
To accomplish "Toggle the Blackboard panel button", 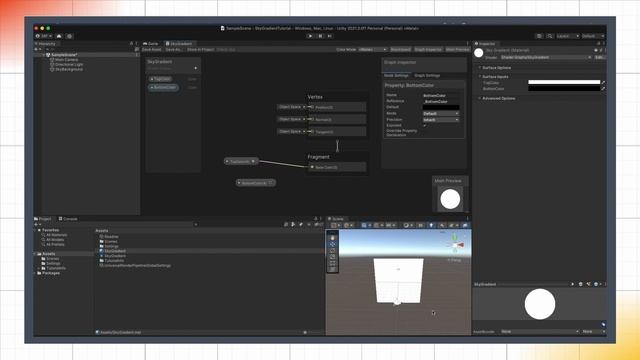I will [400, 49].
